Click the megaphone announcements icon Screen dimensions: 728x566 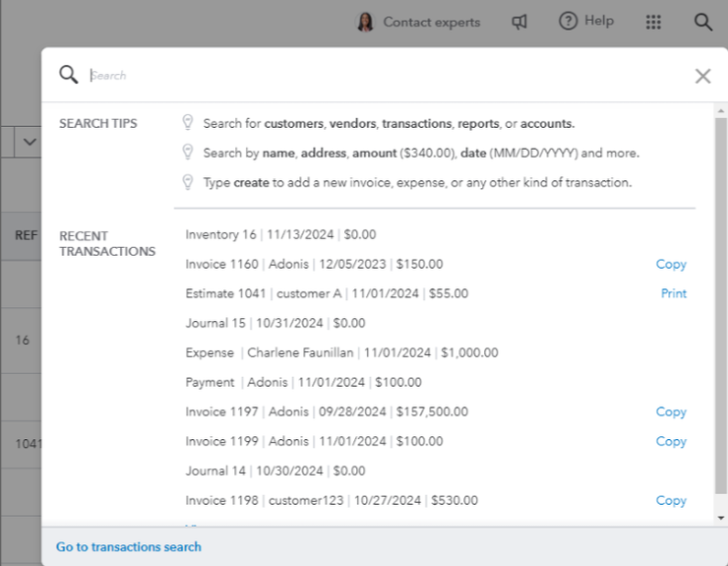[519, 22]
